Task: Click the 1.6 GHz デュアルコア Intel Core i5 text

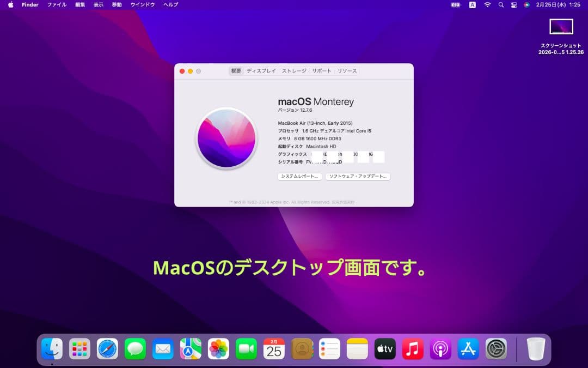Action: 337,131
